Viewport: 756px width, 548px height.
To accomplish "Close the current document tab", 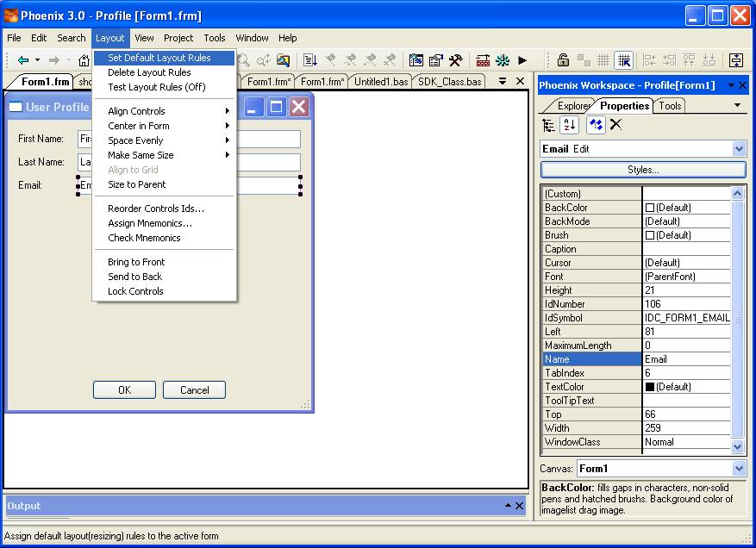I will (520, 81).
